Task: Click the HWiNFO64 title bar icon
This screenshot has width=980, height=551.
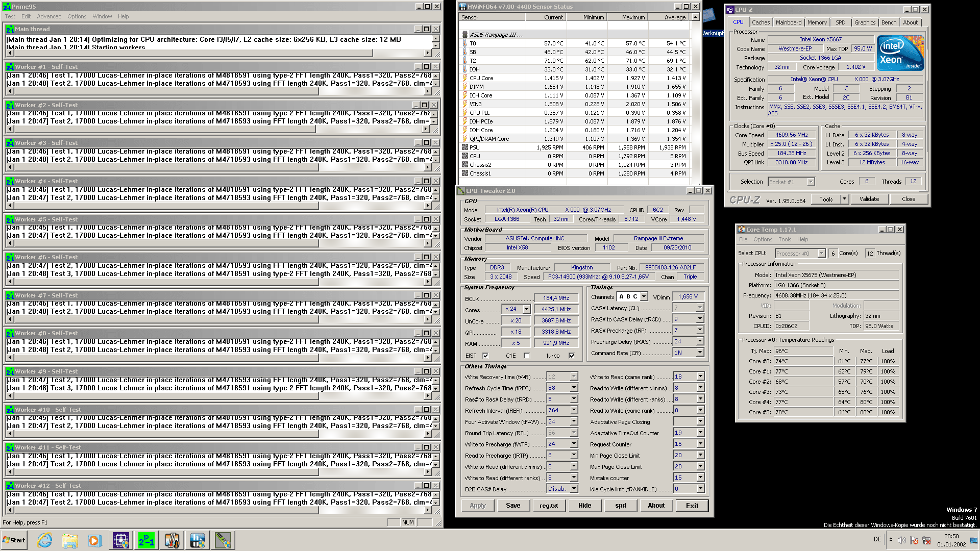Action: coord(463,7)
